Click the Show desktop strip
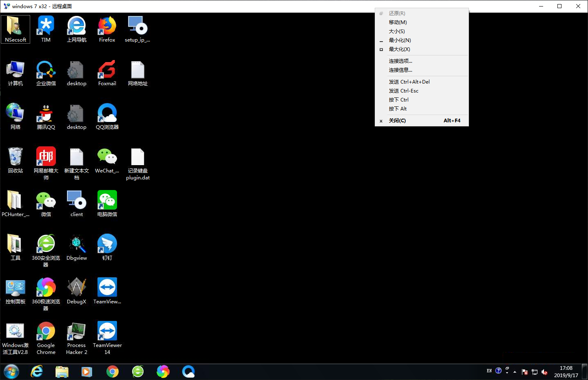 585,371
